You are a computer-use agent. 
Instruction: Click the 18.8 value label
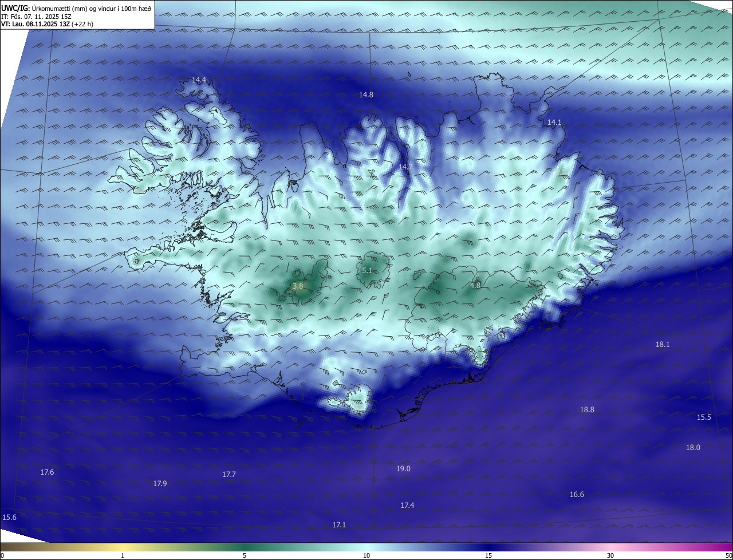tap(587, 410)
